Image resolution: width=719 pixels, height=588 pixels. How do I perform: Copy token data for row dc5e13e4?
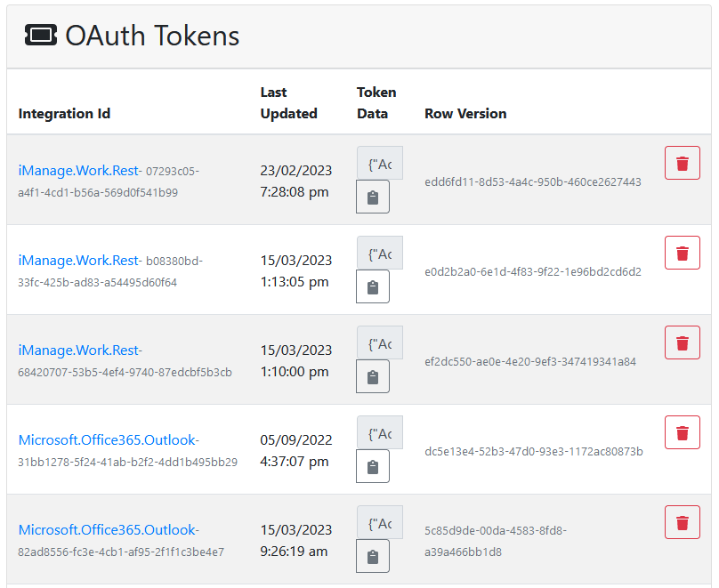(x=373, y=467)
